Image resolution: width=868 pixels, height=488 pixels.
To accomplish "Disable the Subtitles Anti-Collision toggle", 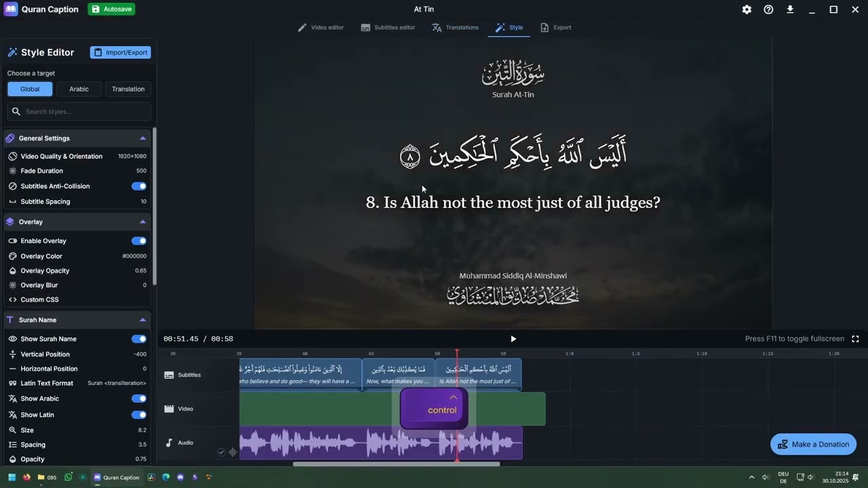I will tap(138, 186).
